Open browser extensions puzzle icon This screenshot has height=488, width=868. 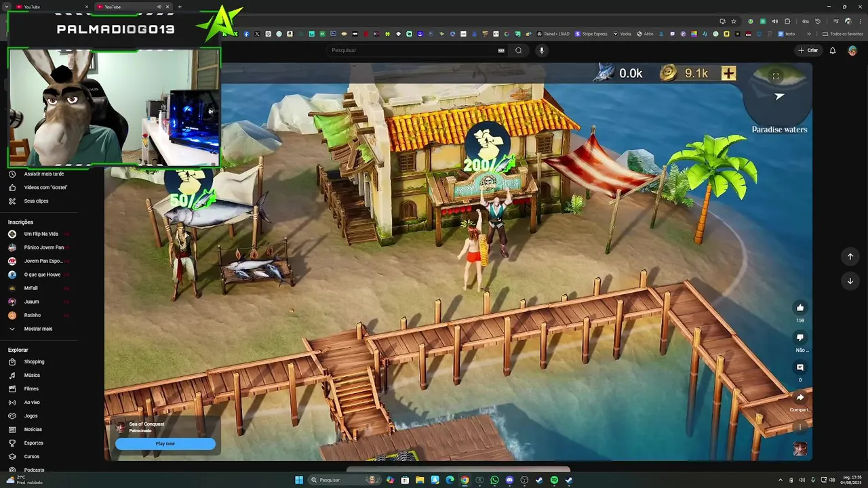(787, 21)
